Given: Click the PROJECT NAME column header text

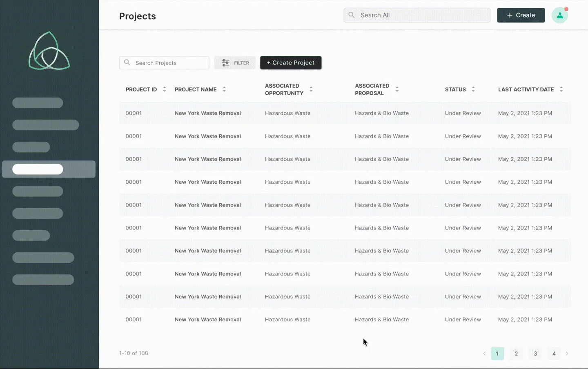Looking at the screenshot, I should click(x=196, y=89).
